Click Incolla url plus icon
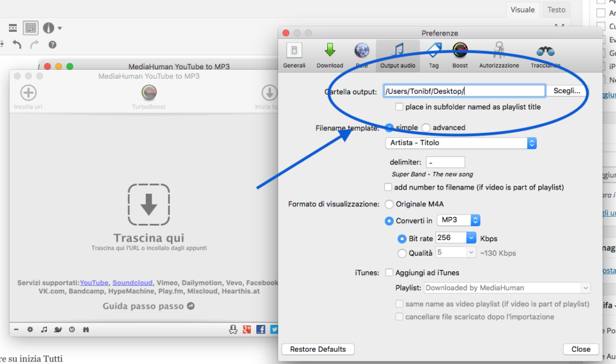The image size is (616, 364). (28, 93)
